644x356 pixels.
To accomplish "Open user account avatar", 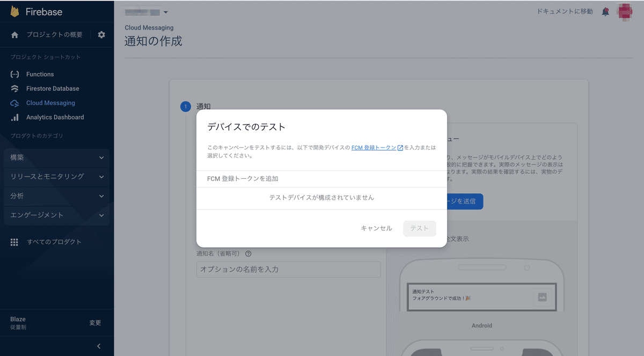I will (625, 11).
